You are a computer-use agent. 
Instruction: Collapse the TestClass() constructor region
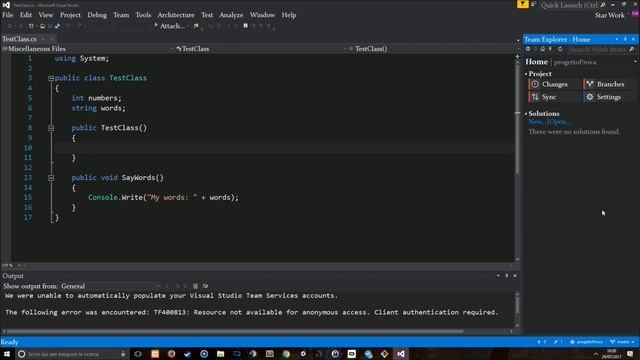click(51, 128)
